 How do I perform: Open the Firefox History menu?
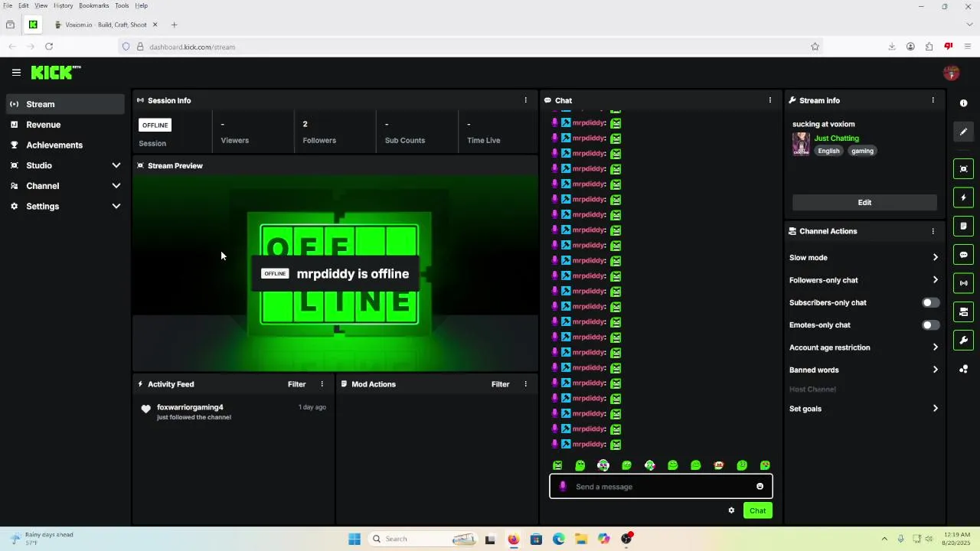click(x=64, y=5)
